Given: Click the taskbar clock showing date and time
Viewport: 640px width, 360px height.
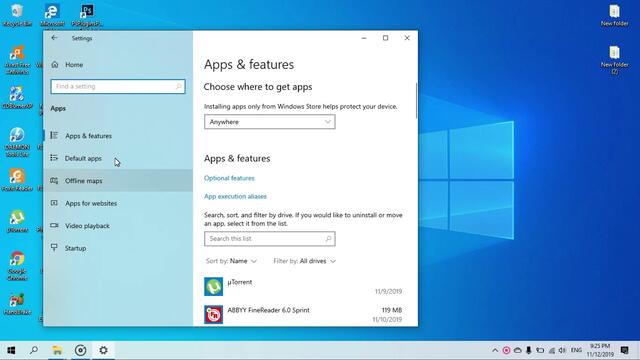Looking at the screenshot, I should coord(600,350).
